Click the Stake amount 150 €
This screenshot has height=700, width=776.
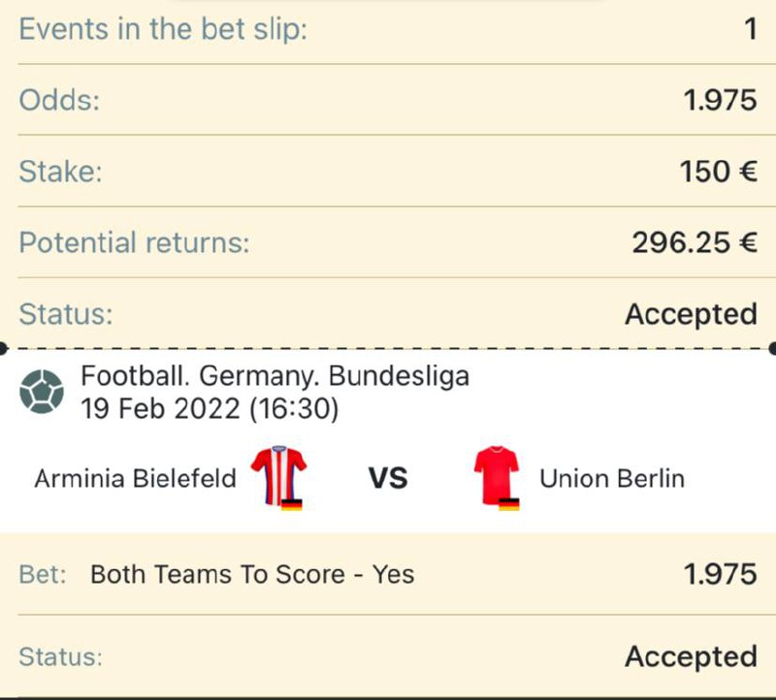pyautogui.click(x=719, y=172)
